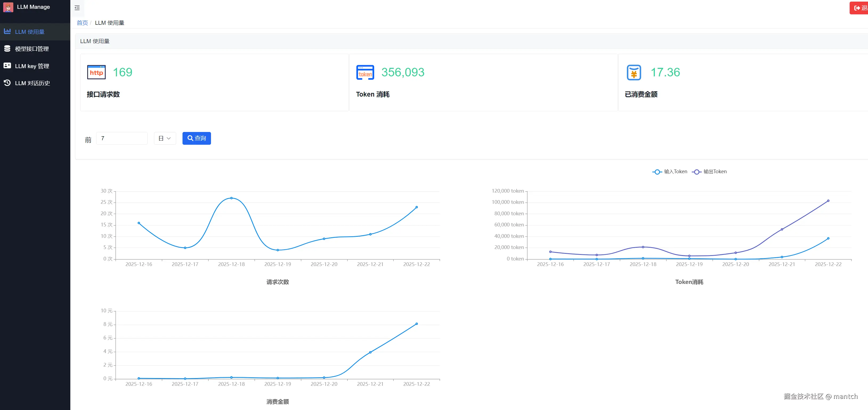Click the LLM 对话历史 history icon

[7, 83]
